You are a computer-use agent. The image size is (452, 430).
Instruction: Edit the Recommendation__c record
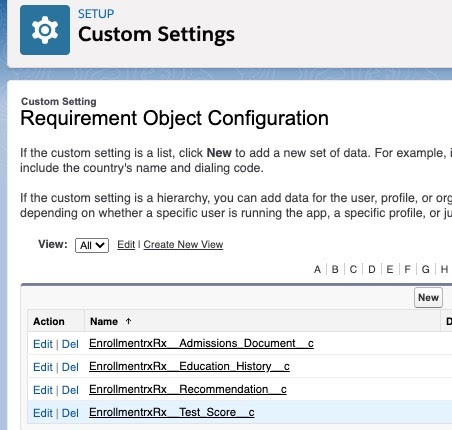pyautogui.click(x=43, y=390)
